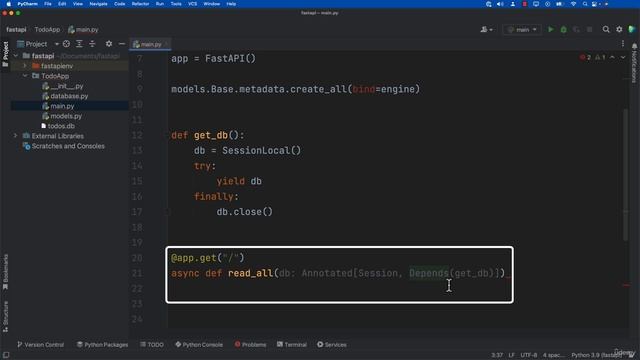Image resolution: width=640 pixels, height=360 pixels.
Task: Run the main configuration with green play icon
Action: point(551,29)
